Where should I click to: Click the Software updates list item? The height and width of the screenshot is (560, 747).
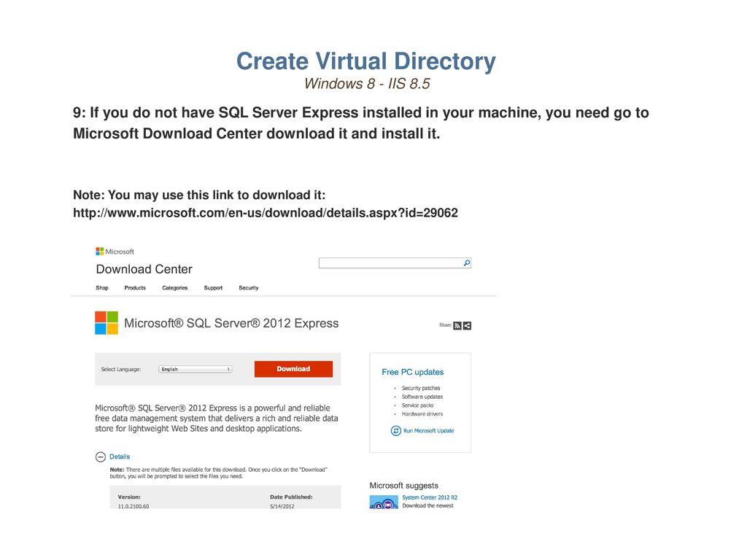pos(422,397)
